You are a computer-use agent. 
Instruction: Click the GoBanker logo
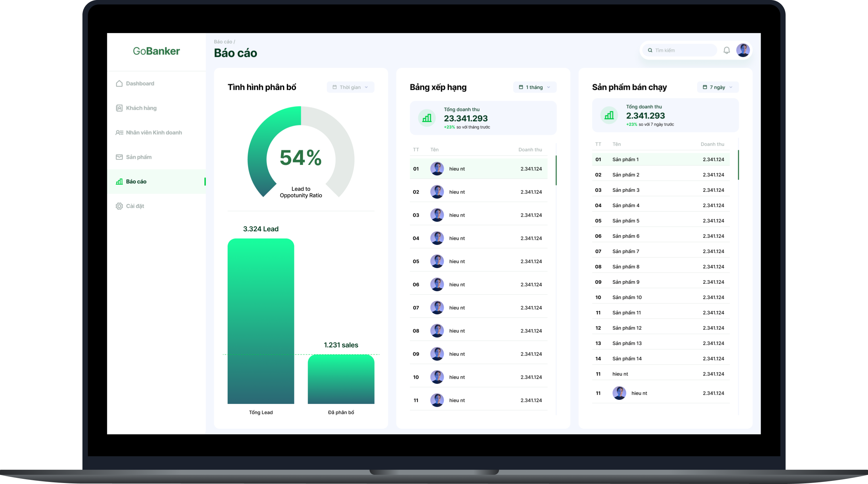[156, 51]
